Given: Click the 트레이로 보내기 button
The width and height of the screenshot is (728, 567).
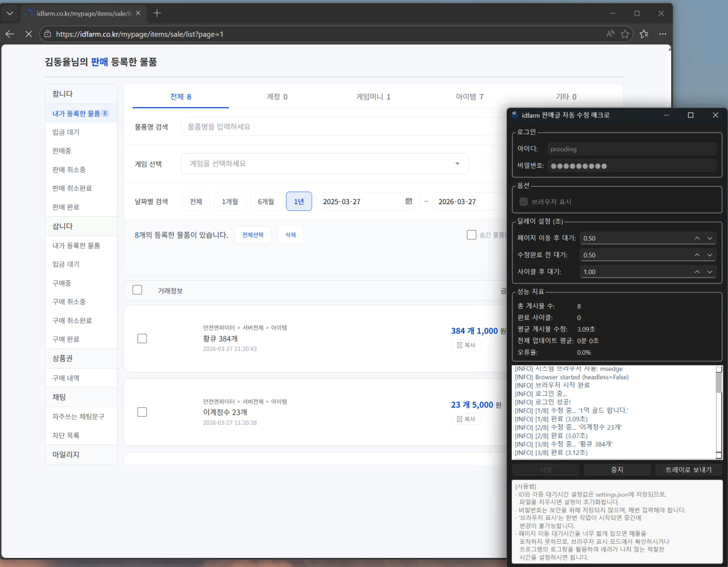Looking at the screenshot, I should pyautogui.click(x=688, y=470).
